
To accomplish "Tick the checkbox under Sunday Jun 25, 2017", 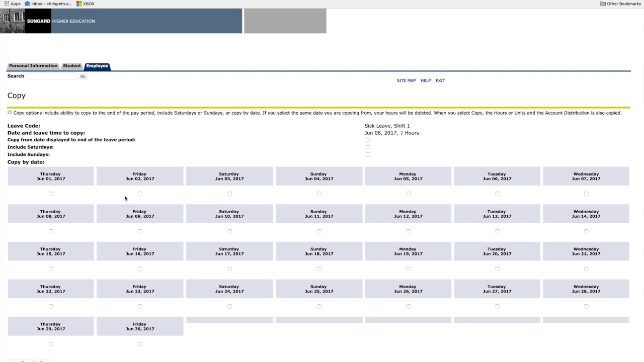I will point(319,306).
